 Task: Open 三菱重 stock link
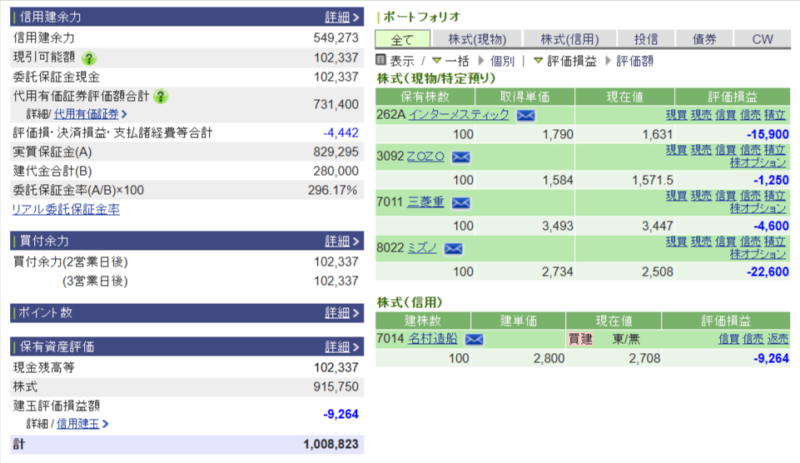click(426, 202)
